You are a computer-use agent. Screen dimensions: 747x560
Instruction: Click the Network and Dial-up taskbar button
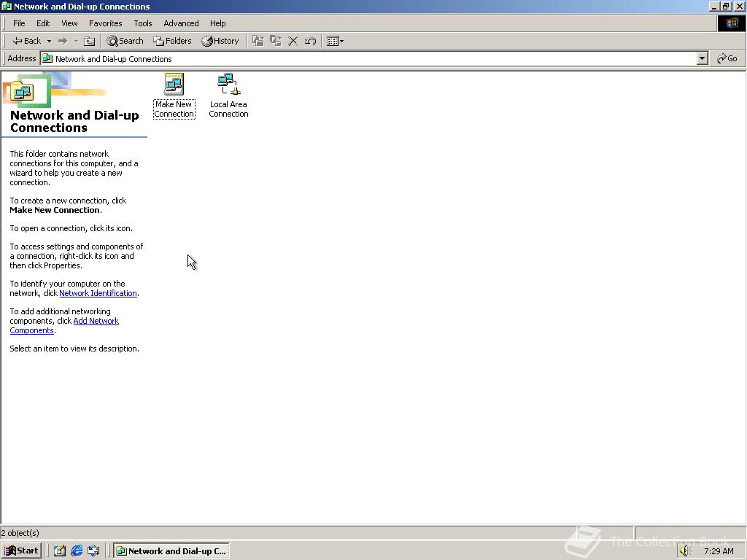click(171, 551)
